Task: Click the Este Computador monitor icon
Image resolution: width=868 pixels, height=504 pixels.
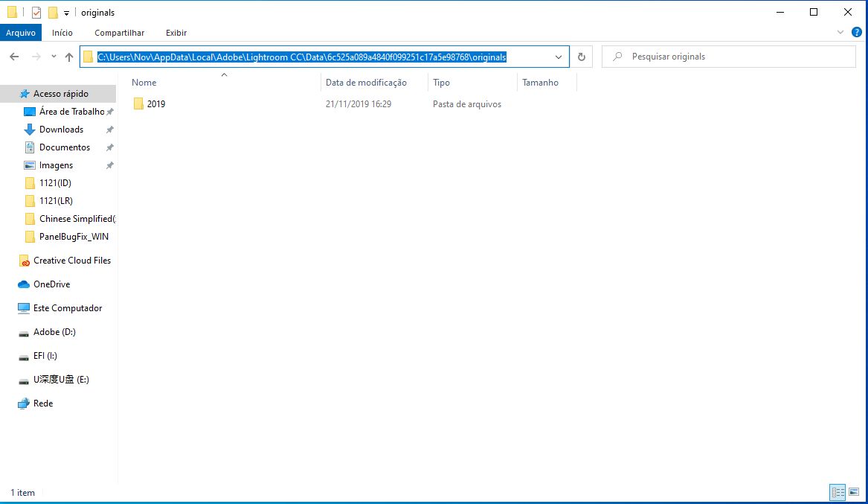Action: pos(23,308)
